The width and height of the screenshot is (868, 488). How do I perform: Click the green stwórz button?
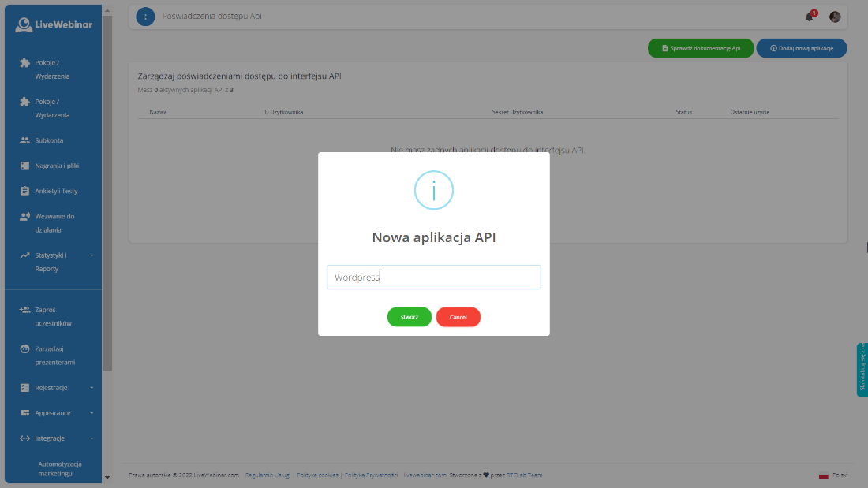tap(409, 317)
